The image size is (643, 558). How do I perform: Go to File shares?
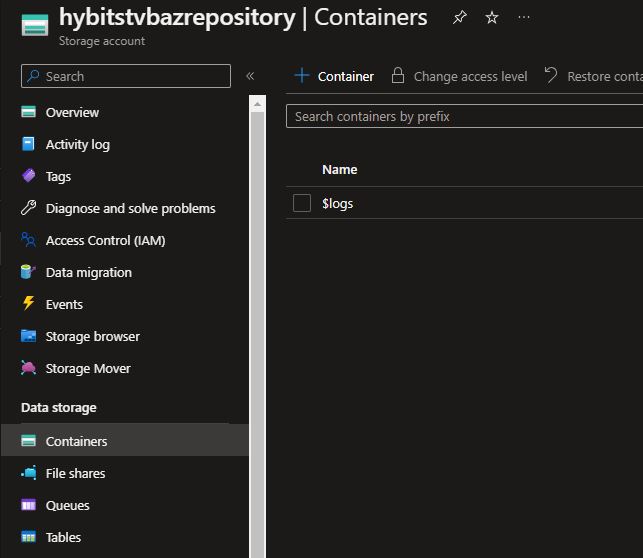[75, 473]
